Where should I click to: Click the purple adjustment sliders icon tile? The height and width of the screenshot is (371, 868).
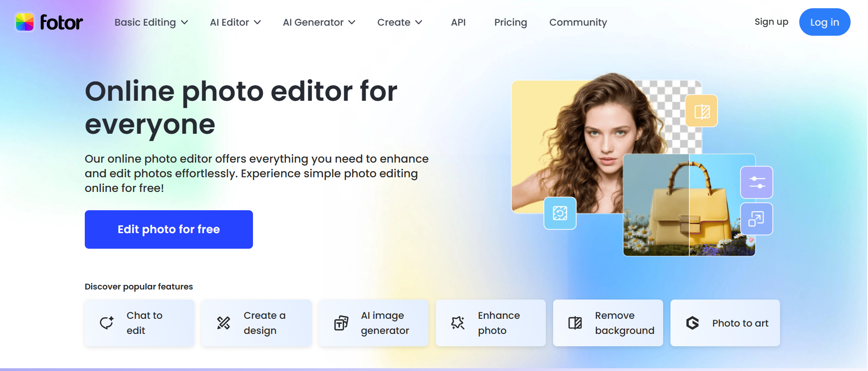pyautogui.click(x=757, y=182)
